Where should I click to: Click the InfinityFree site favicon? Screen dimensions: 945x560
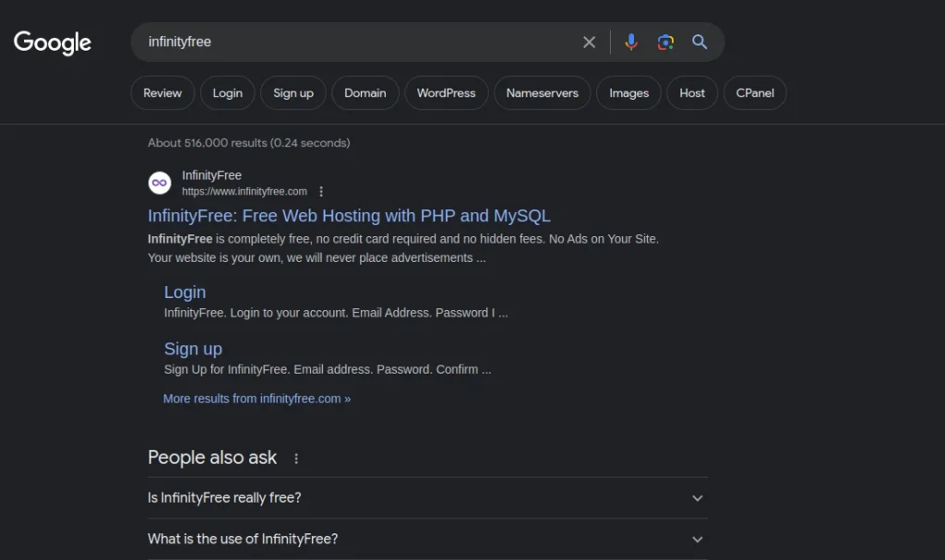160,183
